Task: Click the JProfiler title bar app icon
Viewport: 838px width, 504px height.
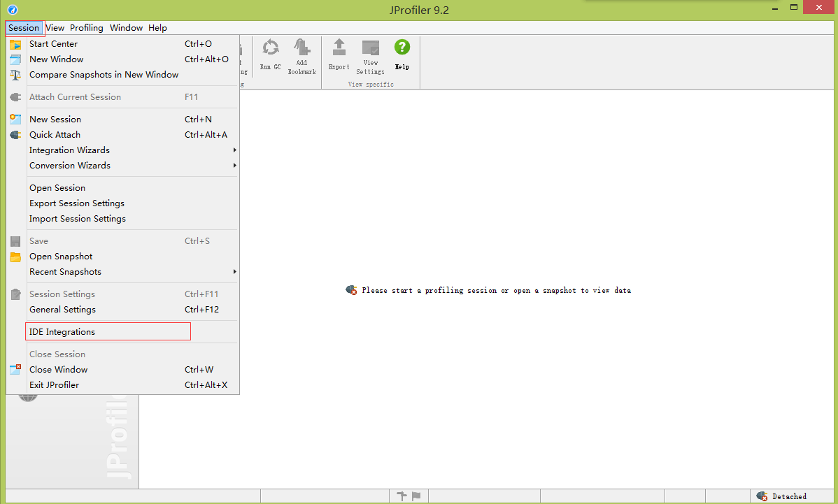Action: (x=13, y=10)
